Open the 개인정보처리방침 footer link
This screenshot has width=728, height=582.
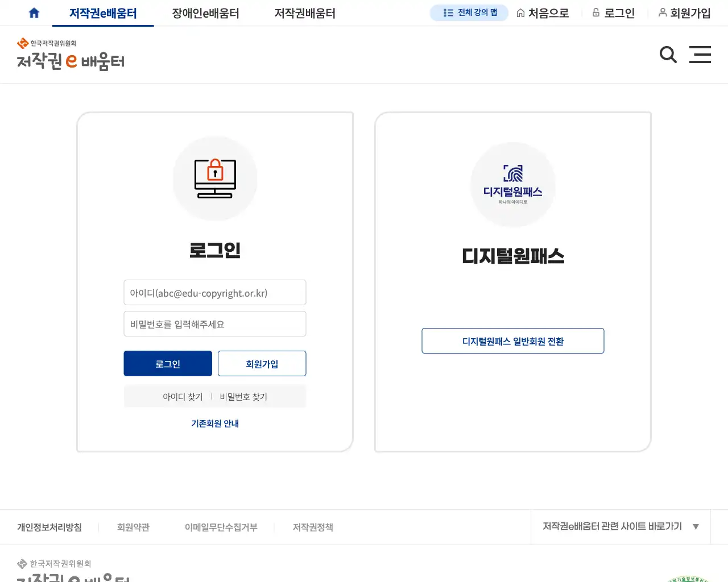(x=49, y=527)
